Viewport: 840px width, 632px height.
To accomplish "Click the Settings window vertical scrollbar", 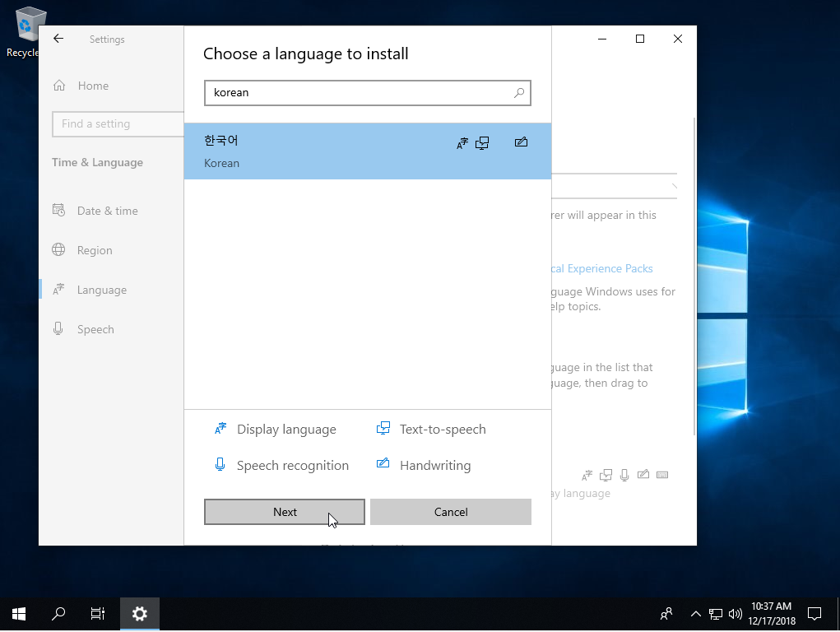I will coord(694,276).
